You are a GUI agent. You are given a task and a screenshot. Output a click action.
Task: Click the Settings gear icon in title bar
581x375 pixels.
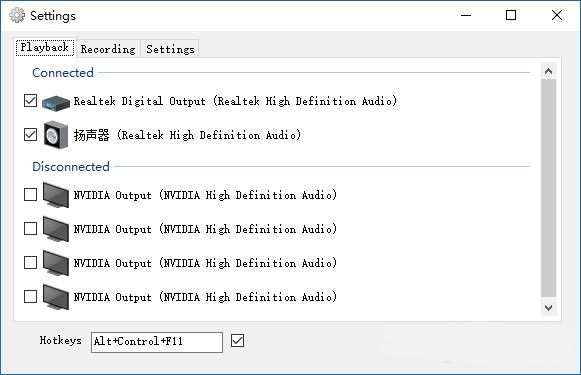pyautogui.click(x=17, y=15)
